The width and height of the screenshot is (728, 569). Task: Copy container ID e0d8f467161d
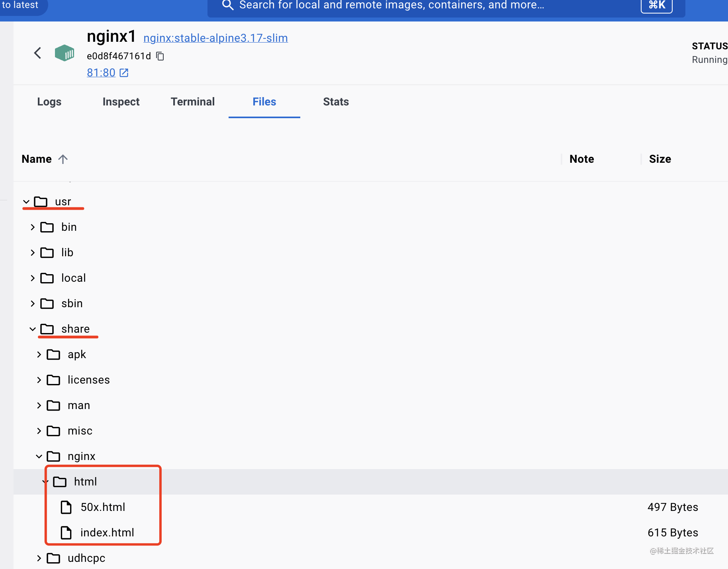tap(160, 56)
